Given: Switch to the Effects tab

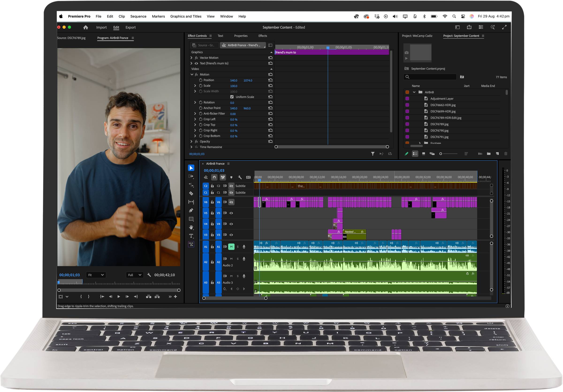Looking at the screenshot, I should click(x=263, y=36).
